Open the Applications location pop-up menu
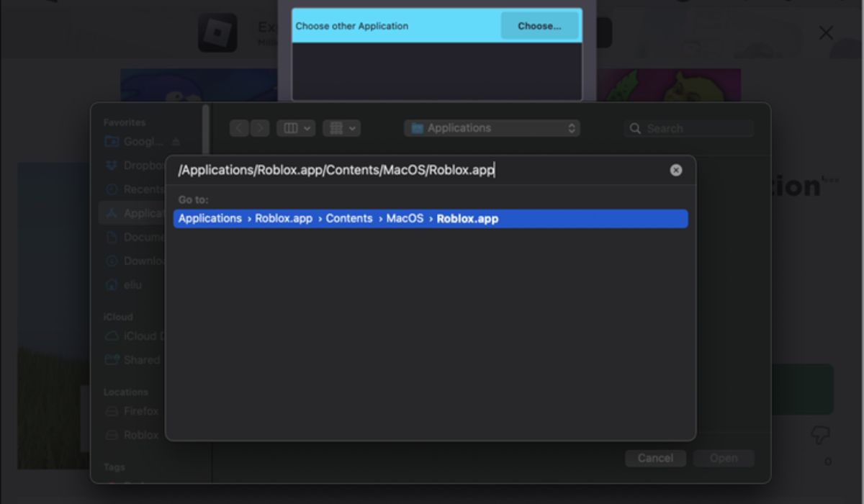 click(x=492, y=128)
